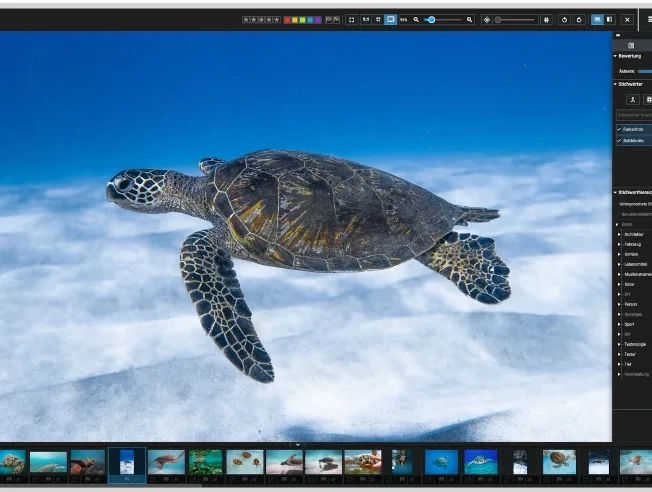Apply the purple color label
652x492 pixels.
pyautogui.click(x=318, y=20)
